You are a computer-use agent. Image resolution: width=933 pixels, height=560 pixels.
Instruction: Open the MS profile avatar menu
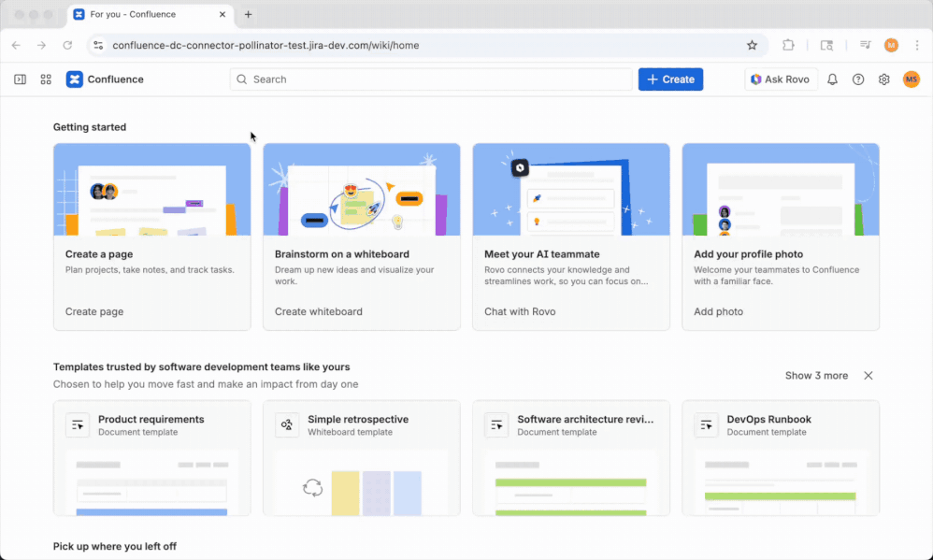point(911,79)
